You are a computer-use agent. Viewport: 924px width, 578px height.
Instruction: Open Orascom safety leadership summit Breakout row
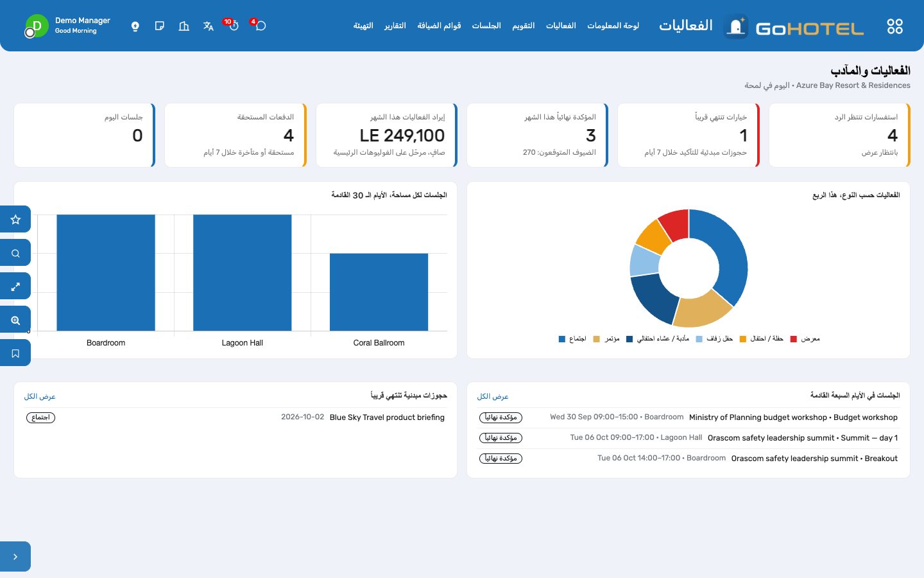[x=689, y=459]
